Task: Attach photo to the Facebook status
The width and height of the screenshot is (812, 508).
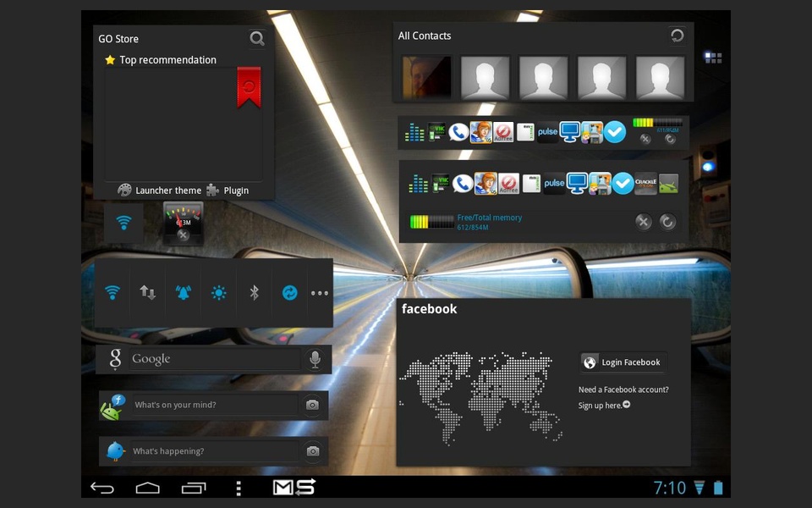Action: (x=312, y=405)
